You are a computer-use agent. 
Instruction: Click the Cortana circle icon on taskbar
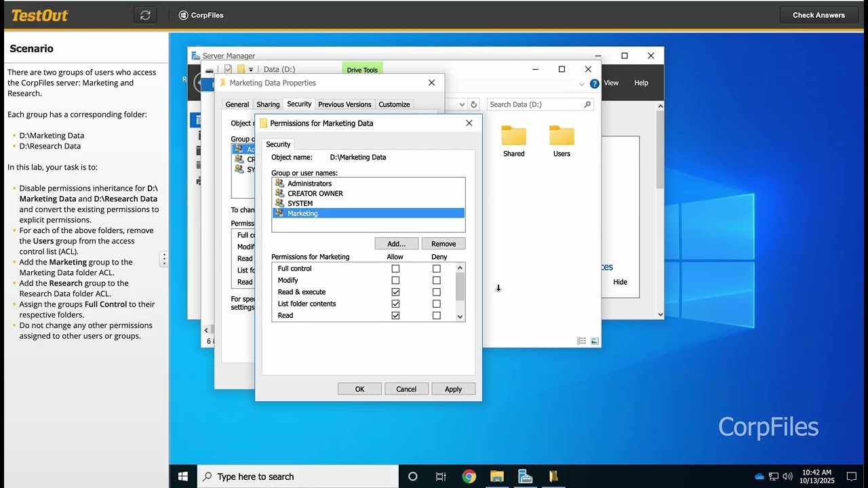coord(412,476)
